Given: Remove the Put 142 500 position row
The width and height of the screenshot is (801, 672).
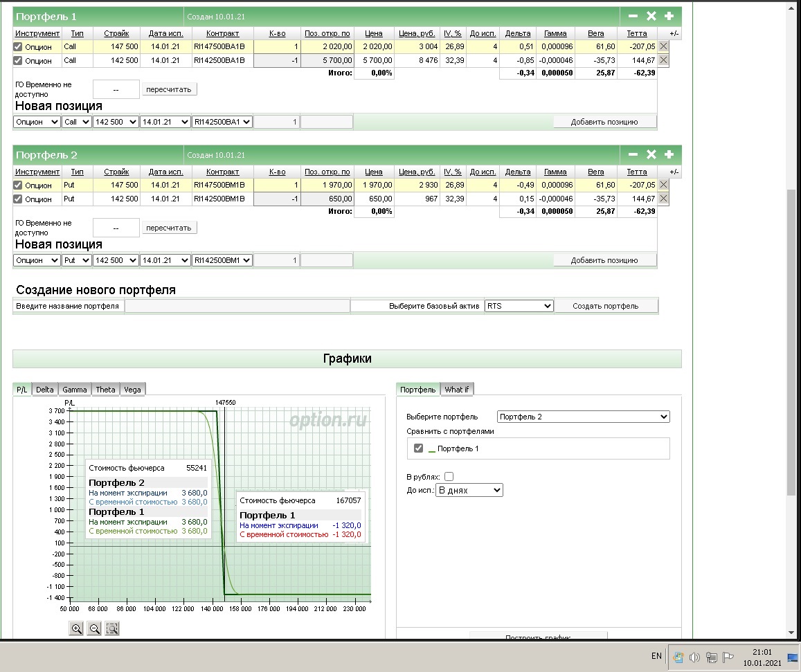Looking at the screenshot, I should pos(663,199).
